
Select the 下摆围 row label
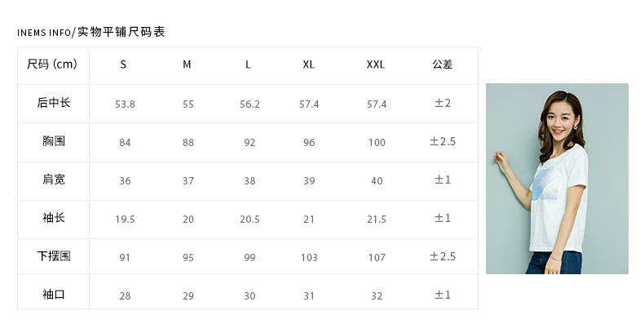click(x=54, y=256)
